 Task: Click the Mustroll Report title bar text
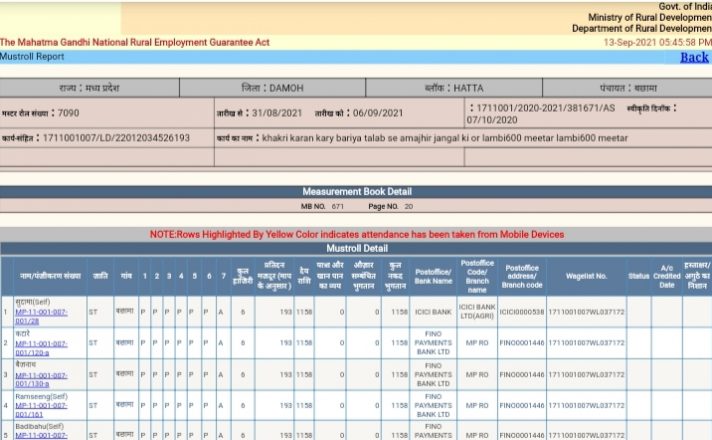click(32, 57)
